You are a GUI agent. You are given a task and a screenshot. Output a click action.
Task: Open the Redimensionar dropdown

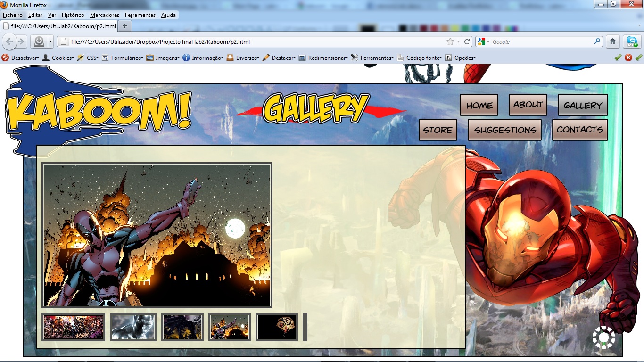[x=323, y=58]
